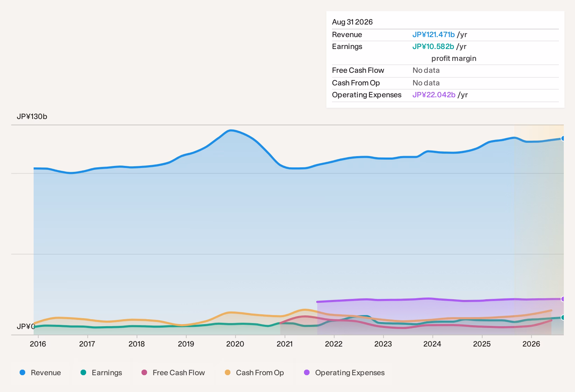
Task: Click the Operating Expenses row label in tooltip
Action: (367, 95)
